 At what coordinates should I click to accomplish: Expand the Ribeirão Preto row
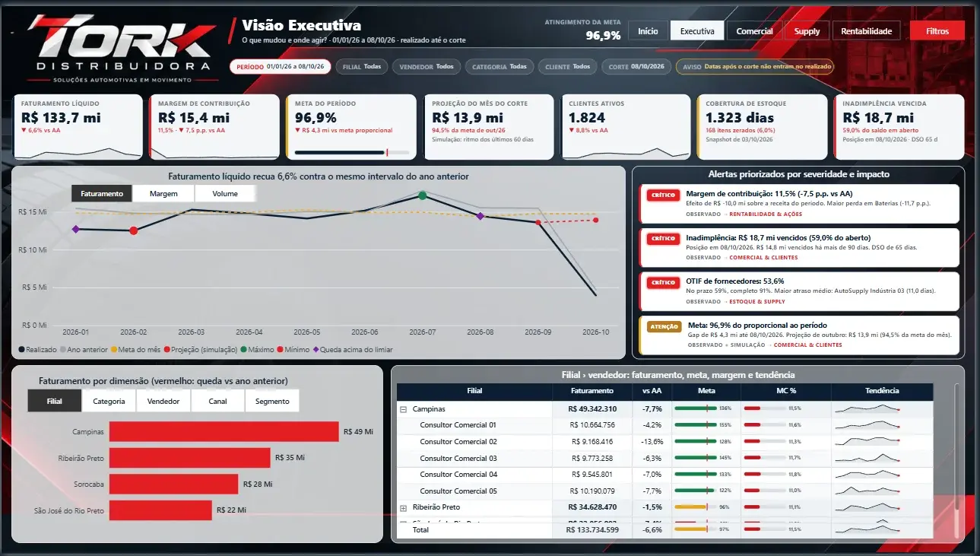pos(403,507)
